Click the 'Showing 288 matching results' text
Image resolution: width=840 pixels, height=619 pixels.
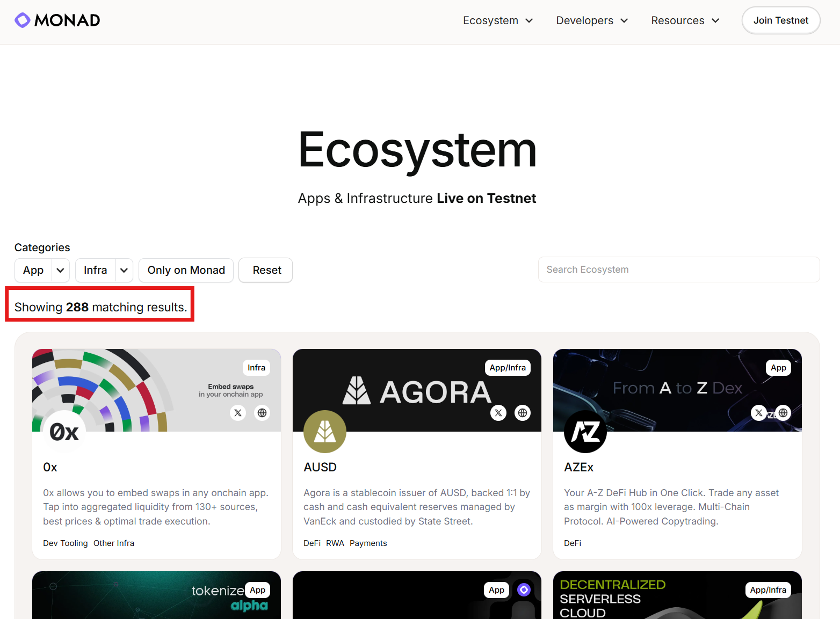(x=100, y=307)
